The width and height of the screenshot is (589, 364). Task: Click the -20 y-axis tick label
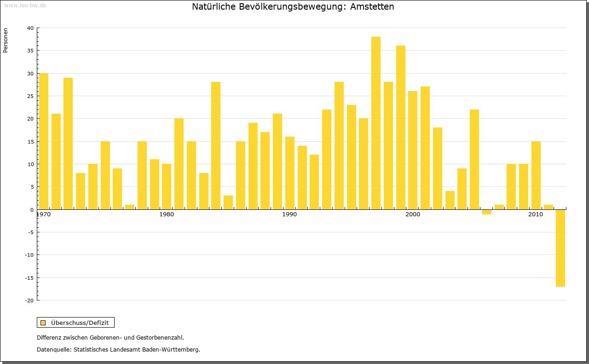(x=29, y=300)
